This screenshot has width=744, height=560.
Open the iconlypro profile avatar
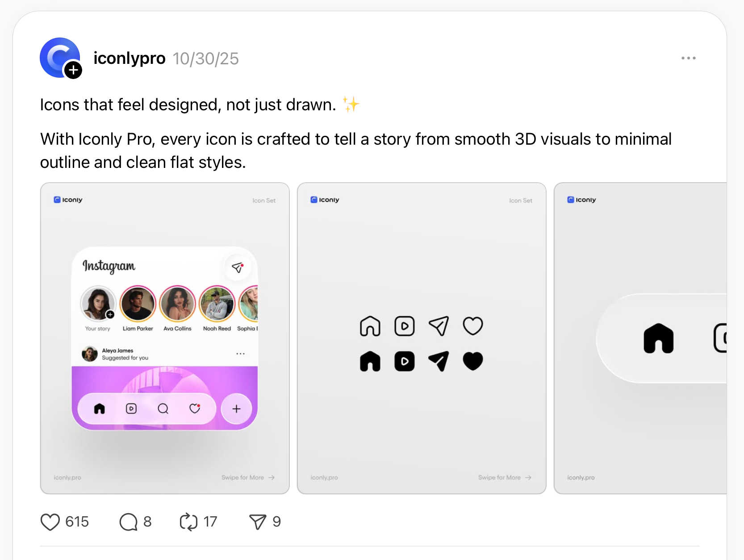tap(60, 58)
